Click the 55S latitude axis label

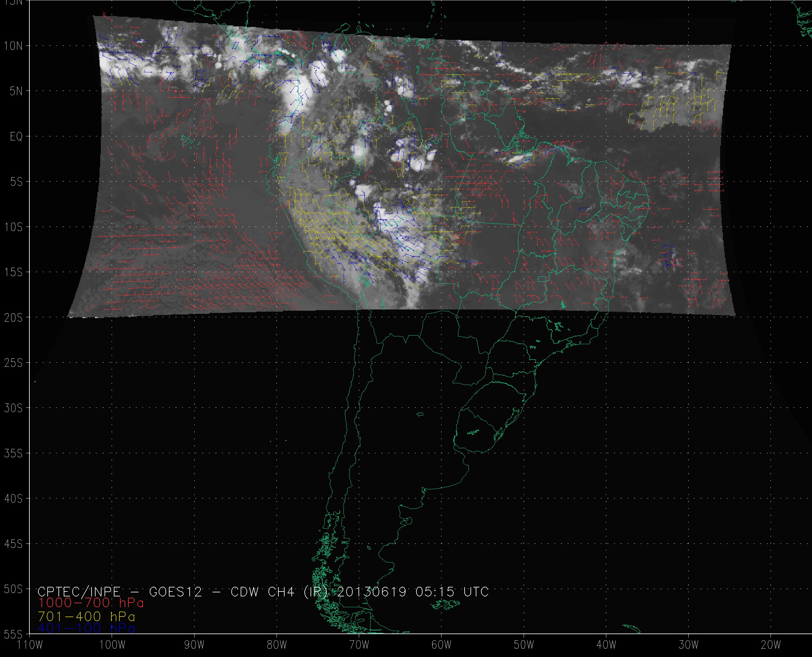tap(13, 634)
